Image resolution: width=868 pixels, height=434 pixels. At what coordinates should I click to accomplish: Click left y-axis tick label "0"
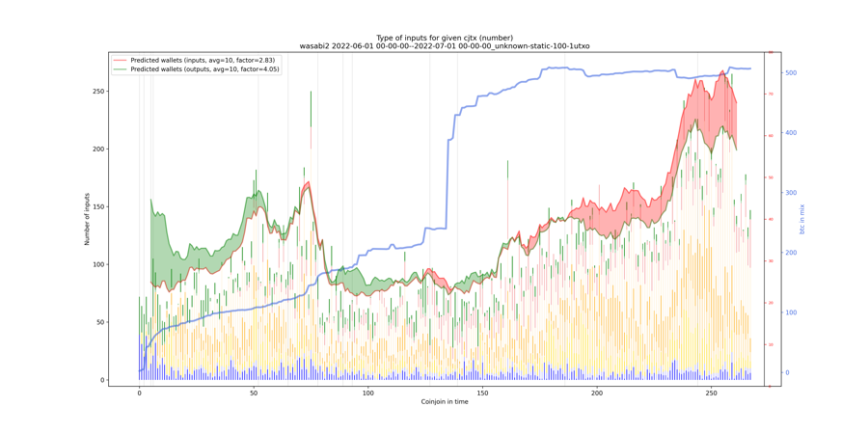pos(100,380)
